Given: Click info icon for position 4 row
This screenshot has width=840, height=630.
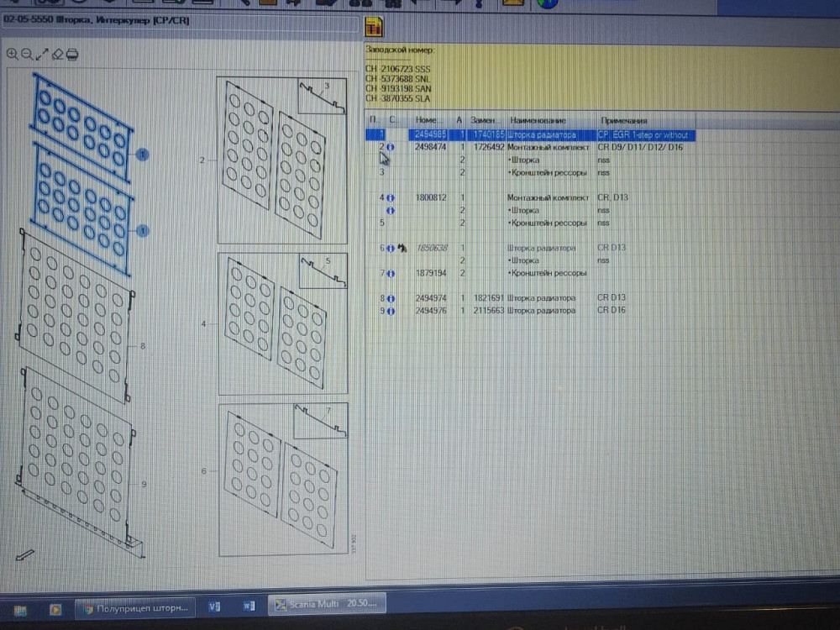Looking at the screenshot, I should (391, 197).
